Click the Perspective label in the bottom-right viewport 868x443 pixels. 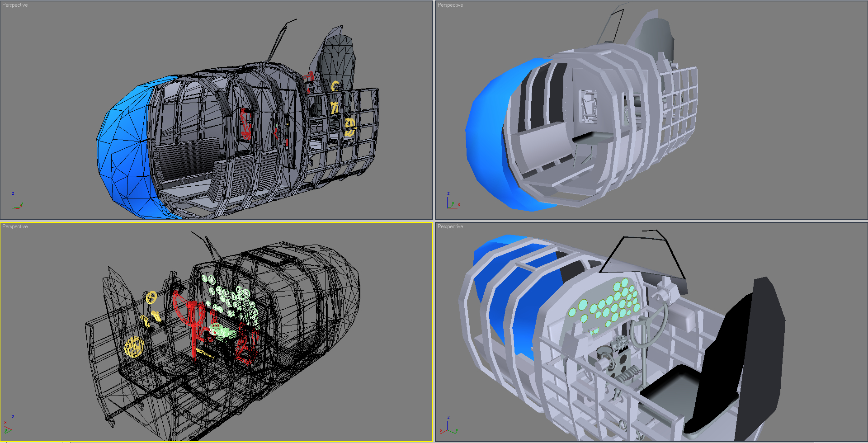coord(450,226)
